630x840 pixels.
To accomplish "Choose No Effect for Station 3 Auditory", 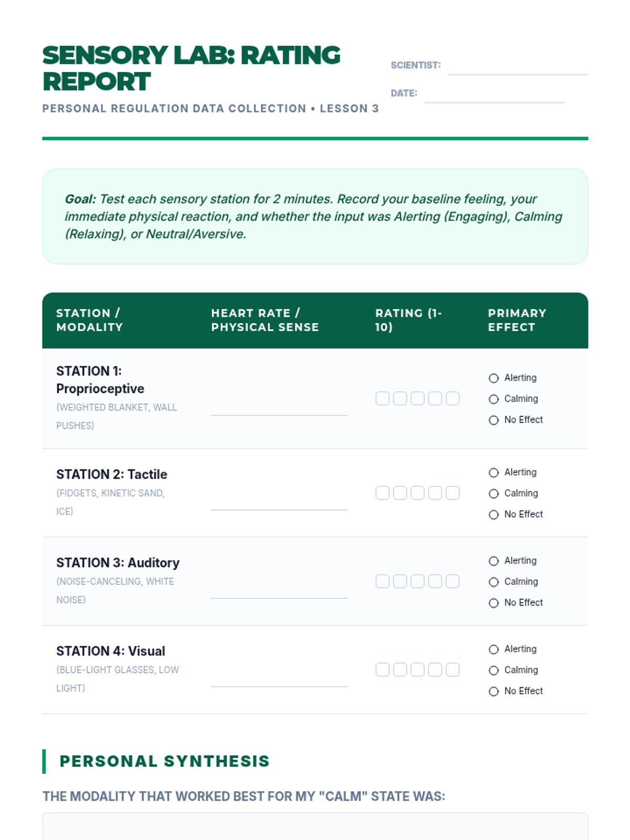I will [x=493, y=603].
